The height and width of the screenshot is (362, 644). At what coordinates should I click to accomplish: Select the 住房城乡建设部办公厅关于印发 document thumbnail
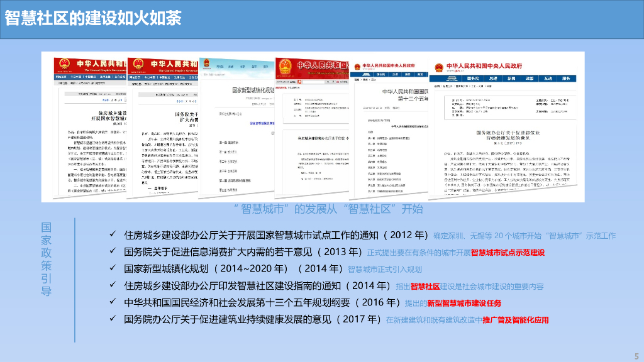pos(312,127)
